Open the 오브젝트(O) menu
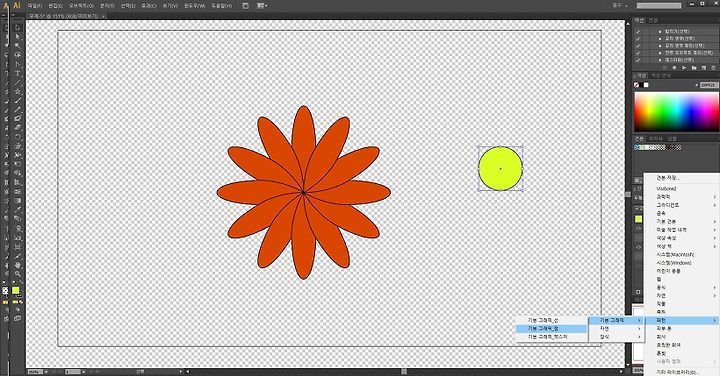 pos(81,6)
